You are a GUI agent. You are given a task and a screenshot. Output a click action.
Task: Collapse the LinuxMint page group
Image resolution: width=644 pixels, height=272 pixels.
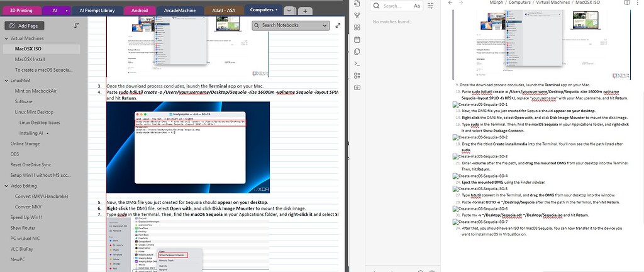click(6, 81)
